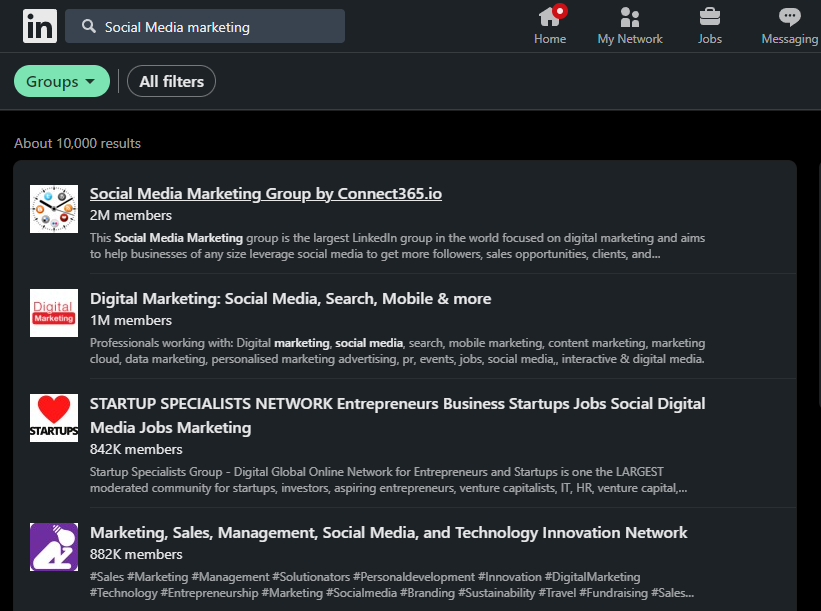This screenshot has height=611, width=821.
Task: Open Social Media Marketing Group by Connect365.io
Action: [x=265, y=194]
